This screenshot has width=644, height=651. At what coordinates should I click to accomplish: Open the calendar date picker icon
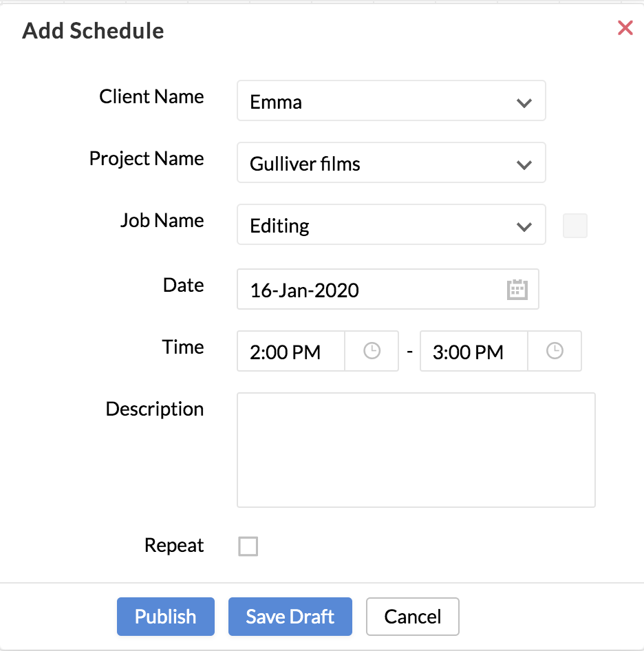tap(517, 290)
